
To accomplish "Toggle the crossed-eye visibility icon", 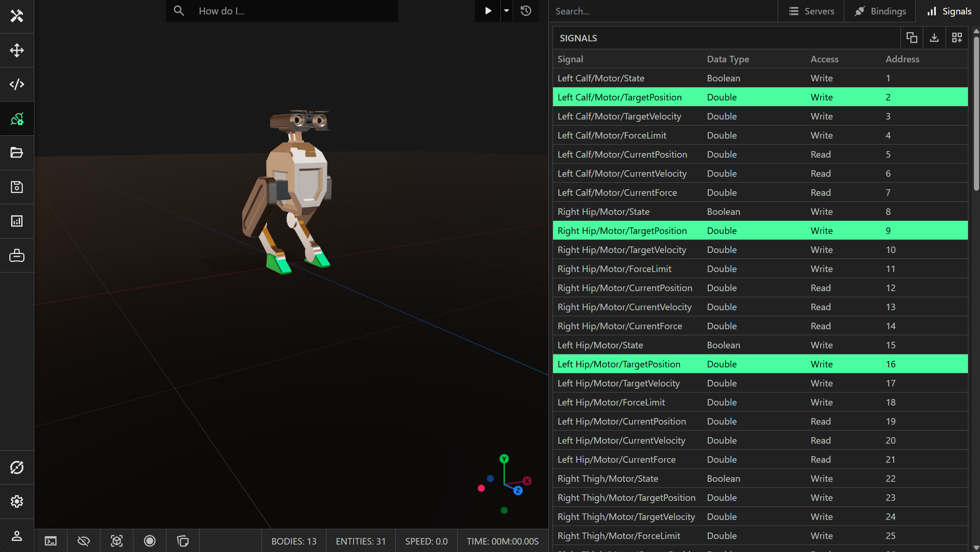I will (84, 541).
